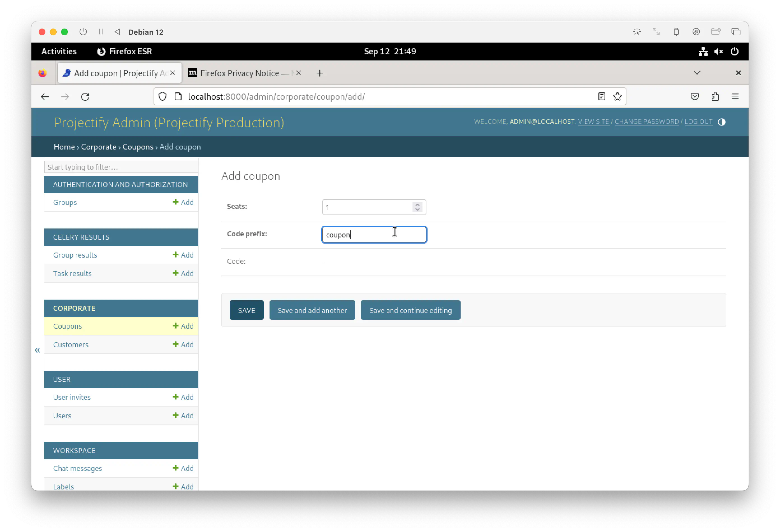Image resolution: width=780 pixels, height=532 pixels.
Task: Click the LOG OUT link
Action: click(698, 122)
